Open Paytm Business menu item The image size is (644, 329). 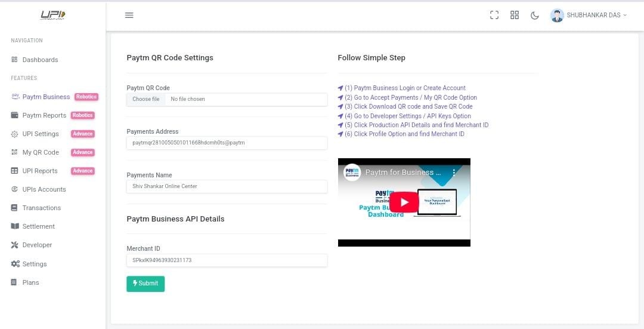click(x=46, y=97)
